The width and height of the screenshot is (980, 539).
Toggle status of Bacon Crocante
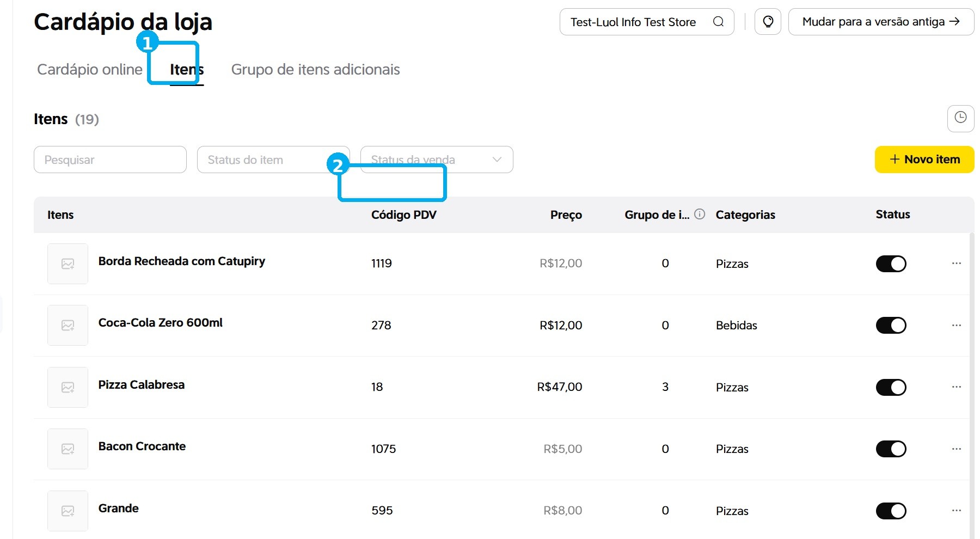(891, 449)
